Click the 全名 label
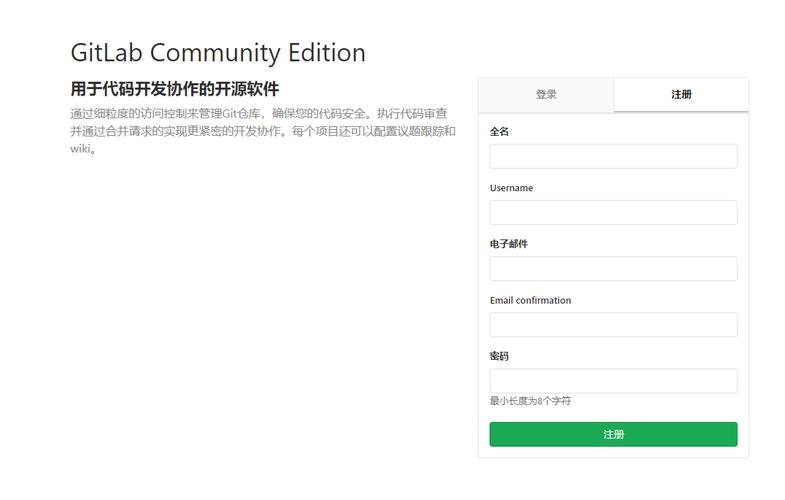This screenshot has height=500, width=785. point(499,132)
